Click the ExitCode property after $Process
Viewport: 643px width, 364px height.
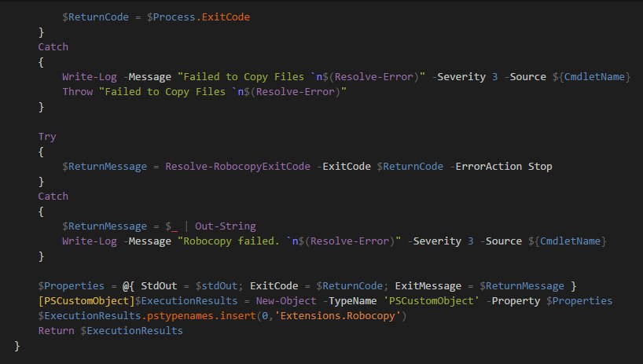tap(226, 17)
